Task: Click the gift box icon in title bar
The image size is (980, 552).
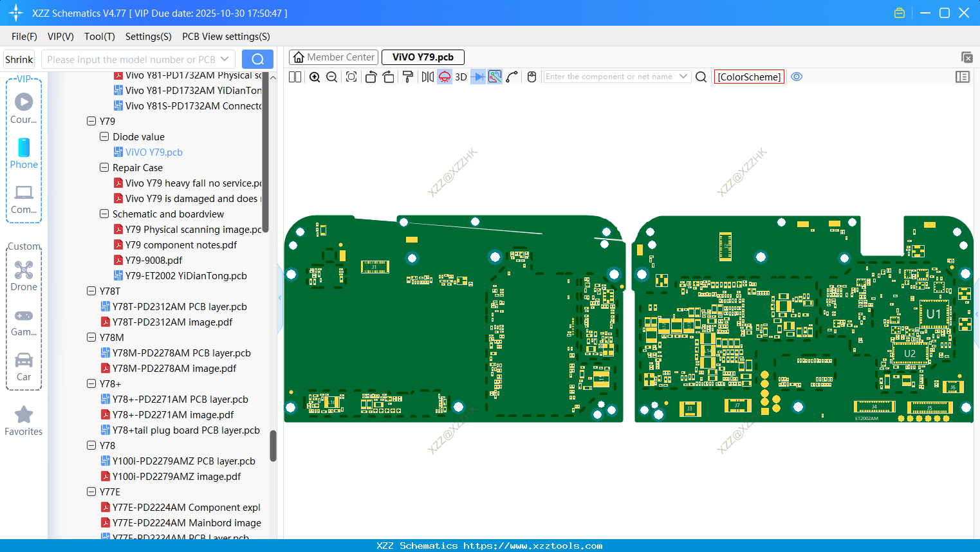Action: (x=900, y=13)
